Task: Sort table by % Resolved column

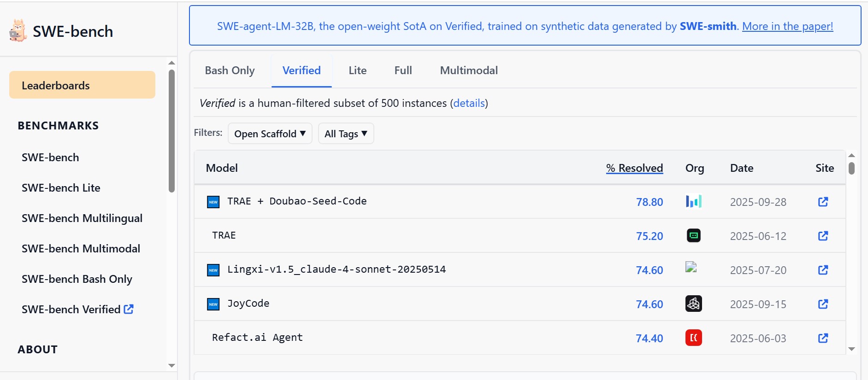Action: tap(634, 168)
